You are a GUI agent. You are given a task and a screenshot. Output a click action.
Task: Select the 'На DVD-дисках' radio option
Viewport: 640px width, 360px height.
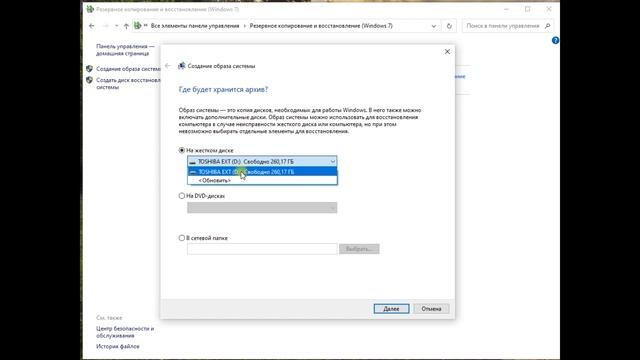[x=182, y=196]
